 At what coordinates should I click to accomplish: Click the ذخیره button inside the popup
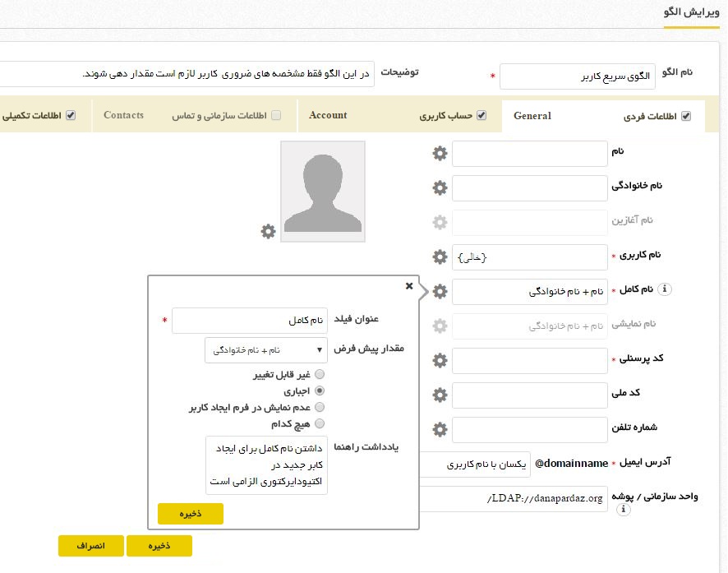click(190, 514)
